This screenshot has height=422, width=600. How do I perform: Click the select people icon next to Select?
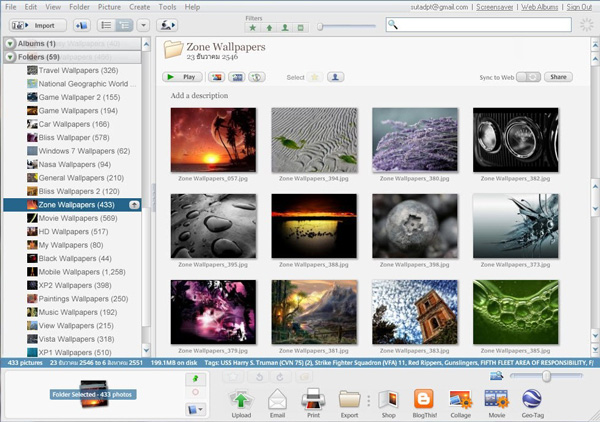335,77
